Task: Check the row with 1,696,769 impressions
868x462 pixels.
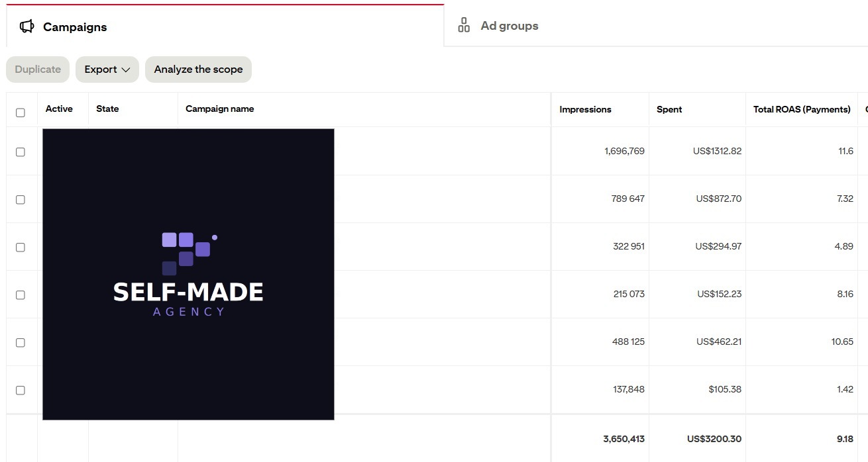Action: (x=21, y=152)
